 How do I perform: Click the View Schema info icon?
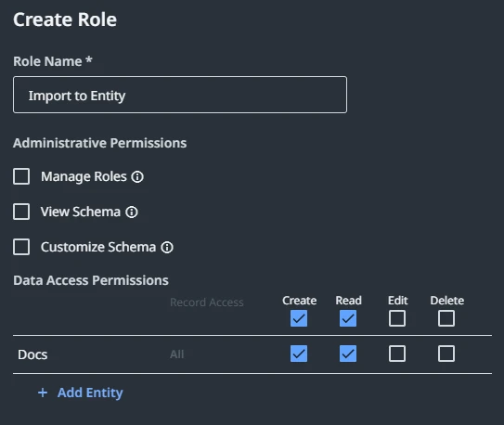tap(132, 212)
